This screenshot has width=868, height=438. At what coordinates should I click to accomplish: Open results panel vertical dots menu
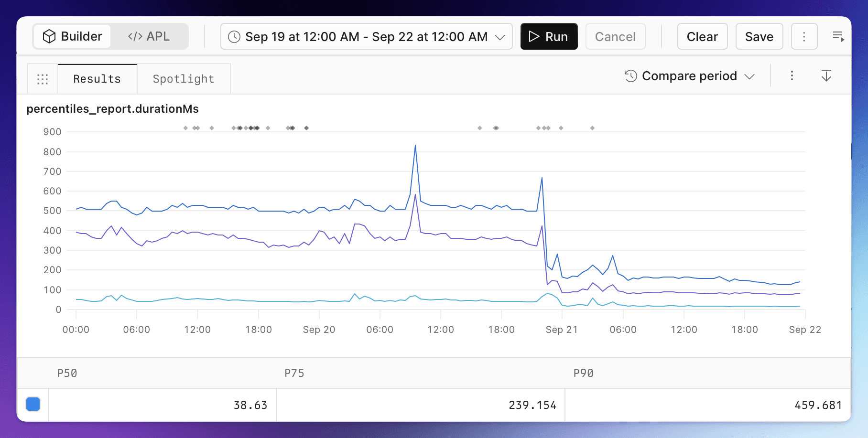click(x=792, y=75)
